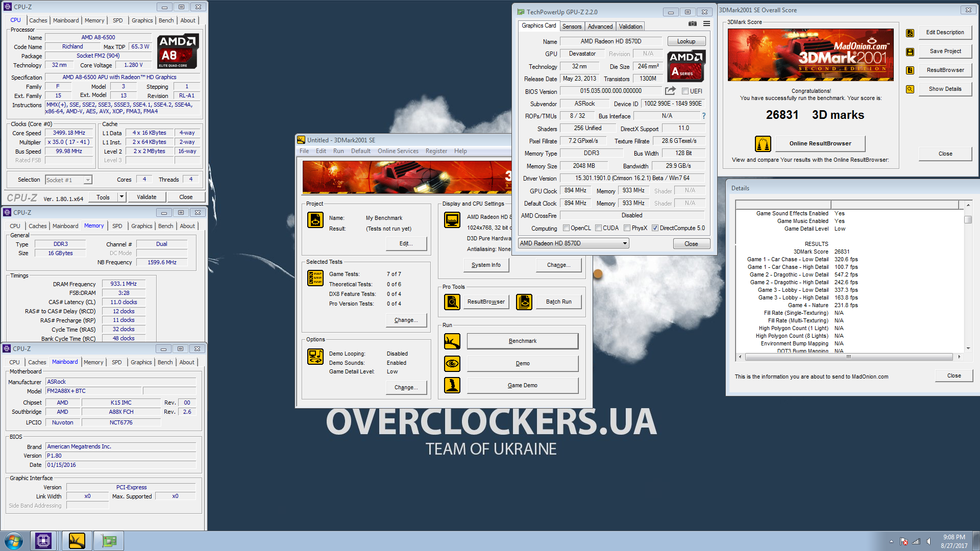Click the Game Demo joystick icon
The height and width of the screenshot is (551, 980).
click(x=452, y=385)
